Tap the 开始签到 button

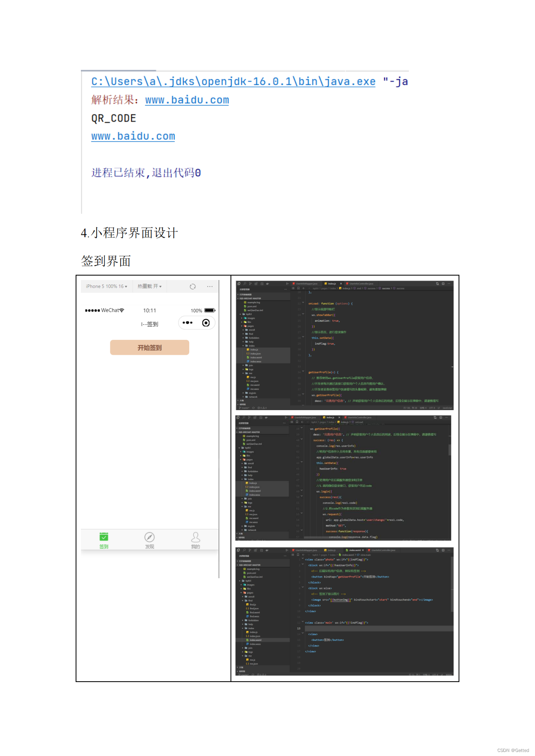(x=150, y=347)
